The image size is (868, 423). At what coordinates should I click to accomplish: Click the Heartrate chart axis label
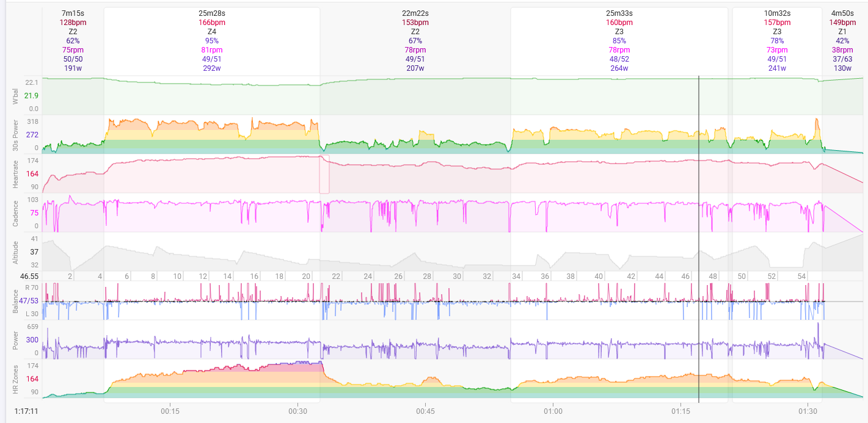16,174
